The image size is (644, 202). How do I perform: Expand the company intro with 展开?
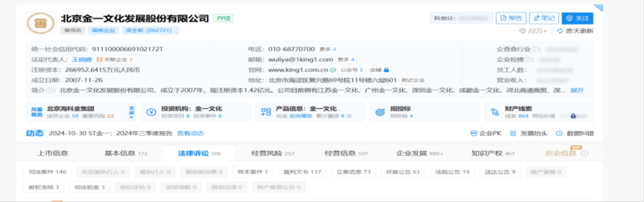coord(577,90)
